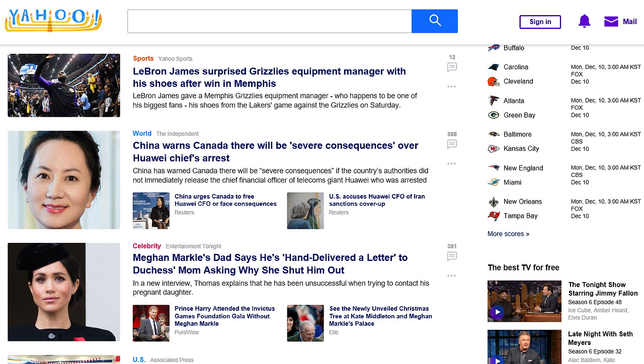Image resolution: width=644 pixels, height=364 pixels.
Task: Open more options for LeBron James story
Action: pos(452,86)
